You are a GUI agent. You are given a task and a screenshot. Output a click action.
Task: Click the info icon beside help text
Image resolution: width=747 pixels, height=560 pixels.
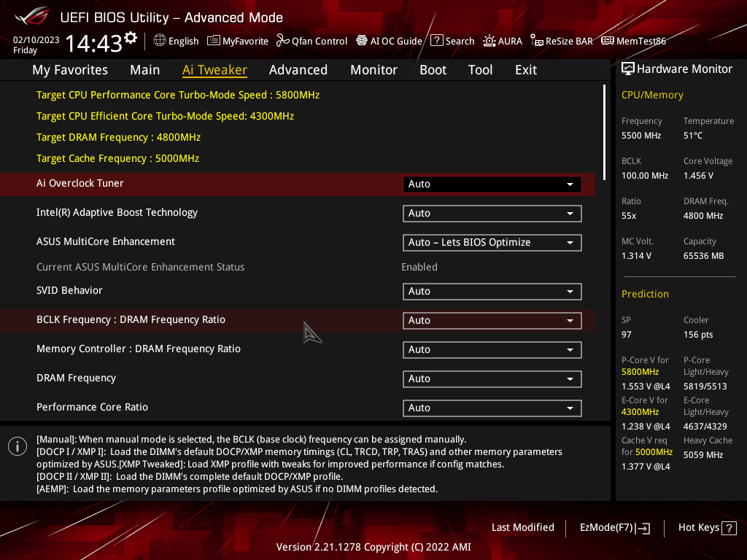18,446
